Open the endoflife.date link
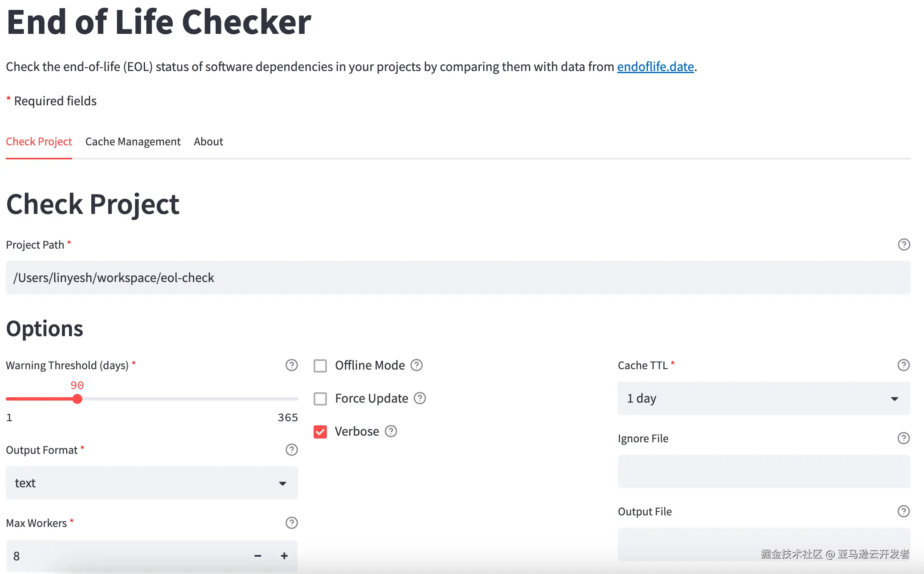 655,66
